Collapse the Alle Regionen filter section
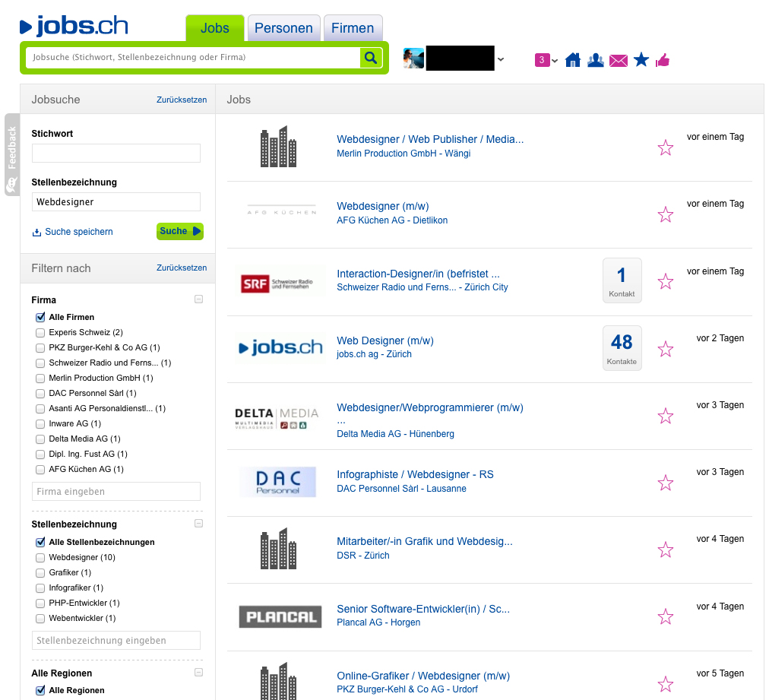Viewport: 769px width, 700px height. (x=198, y=673)
